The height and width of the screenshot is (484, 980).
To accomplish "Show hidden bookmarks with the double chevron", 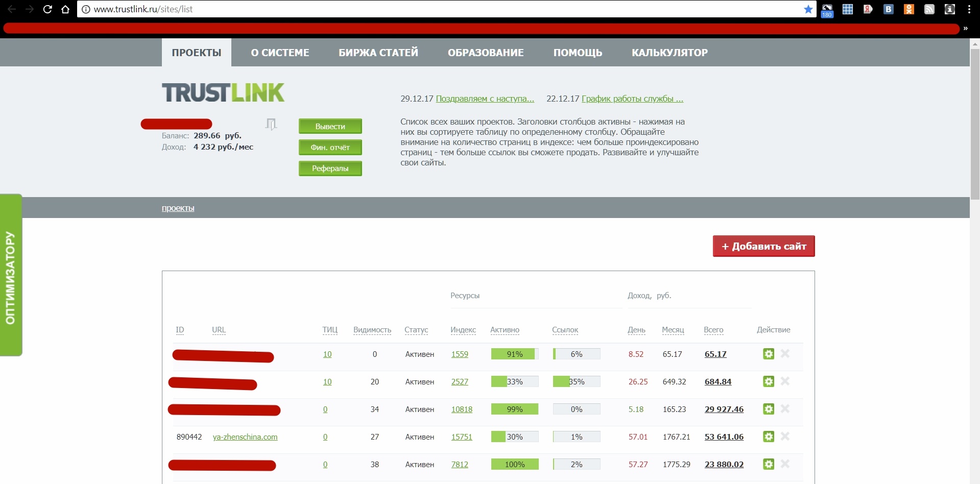I will [x=965, y=28].
